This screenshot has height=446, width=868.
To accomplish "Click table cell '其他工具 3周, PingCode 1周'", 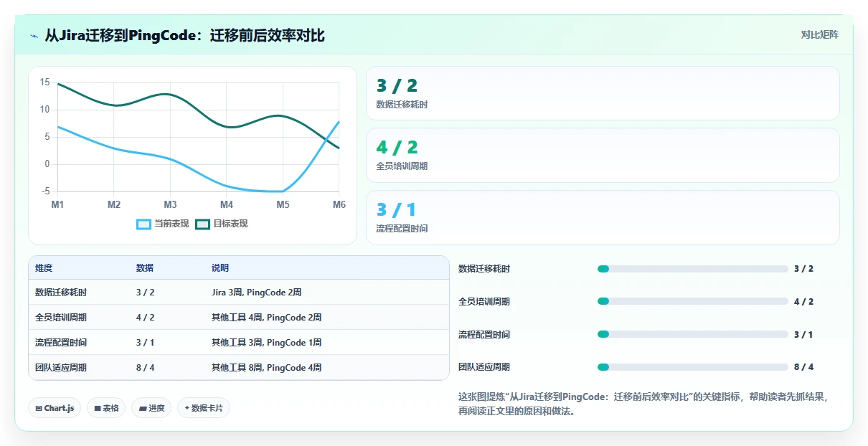I will coord(266,343).
